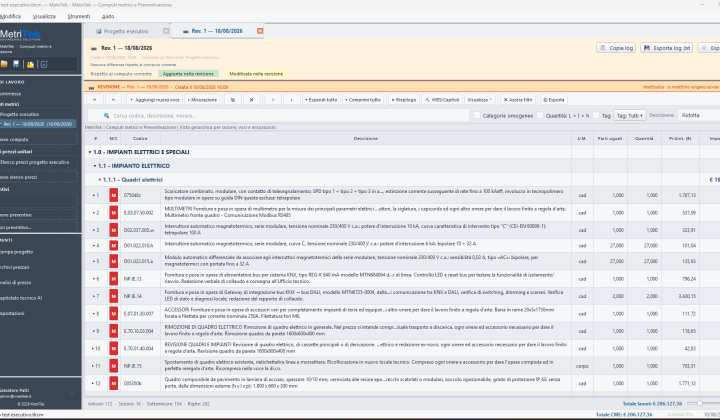Collapse section 1.1 Impianto elettrico
720x420 pixels.
point(95,166)
